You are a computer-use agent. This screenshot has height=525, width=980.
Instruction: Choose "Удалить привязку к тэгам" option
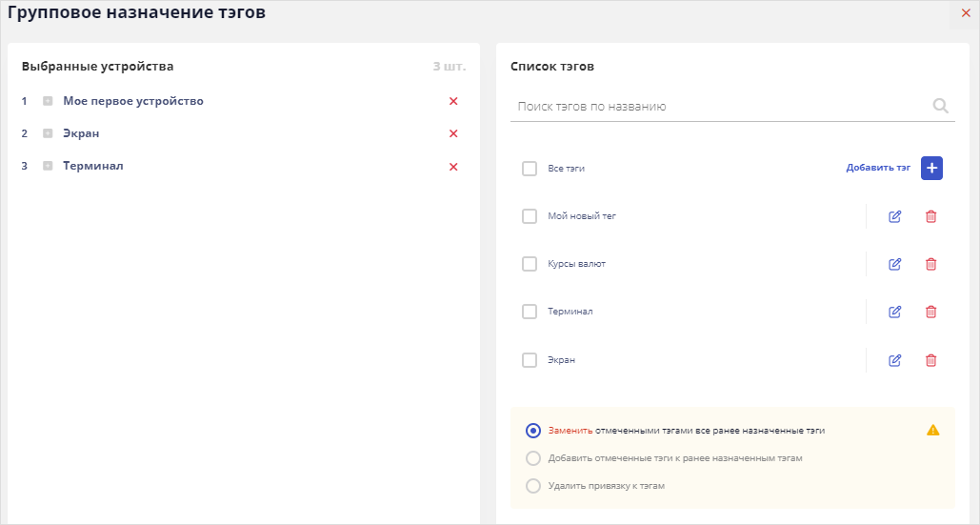click(533, 486)
